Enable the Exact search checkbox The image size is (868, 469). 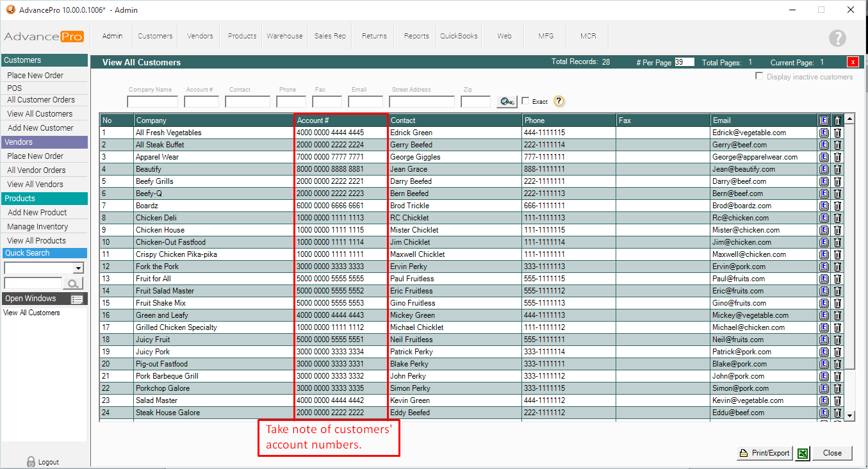525,101
